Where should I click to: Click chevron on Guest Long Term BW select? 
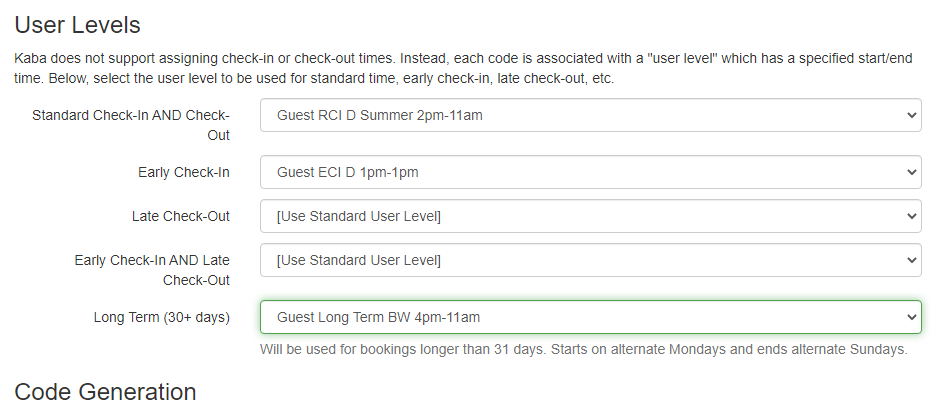coord(910,317)
